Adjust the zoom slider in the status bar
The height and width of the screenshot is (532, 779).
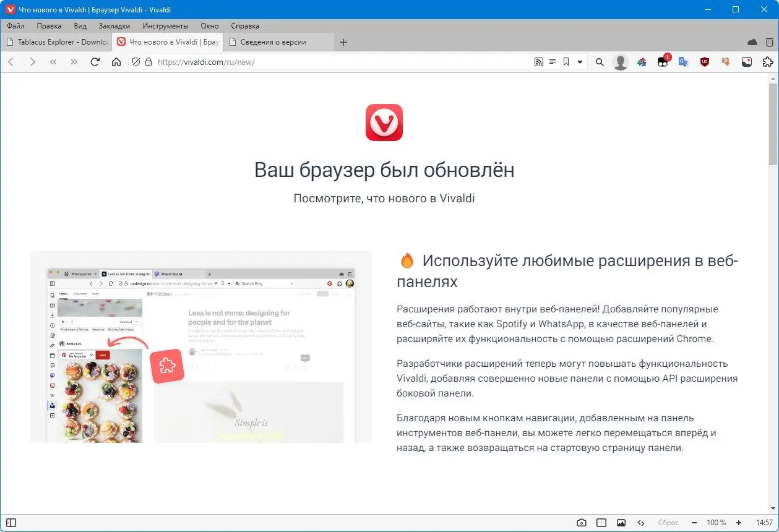point(716,522)
